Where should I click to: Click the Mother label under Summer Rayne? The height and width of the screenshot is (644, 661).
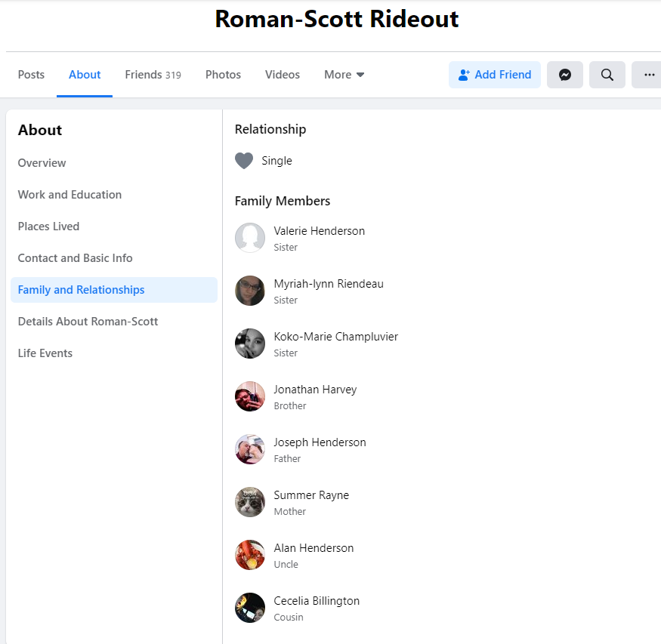coord(289,511)
